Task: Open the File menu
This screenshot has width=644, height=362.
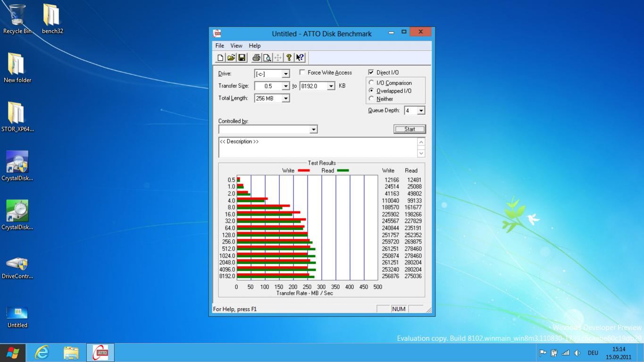Action: coord(219,46)
